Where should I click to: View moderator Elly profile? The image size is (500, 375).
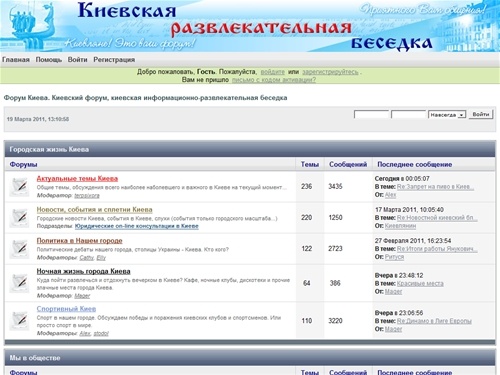[101, 258]
